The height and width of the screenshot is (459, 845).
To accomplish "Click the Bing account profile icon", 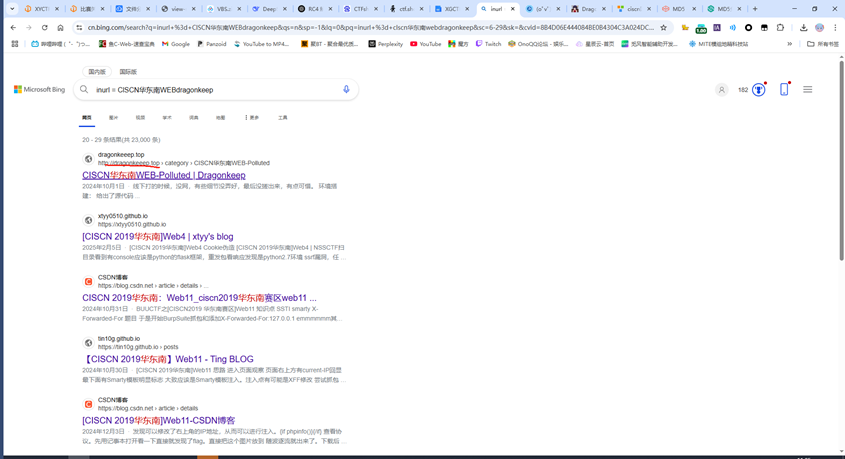I will click(721, 90).
